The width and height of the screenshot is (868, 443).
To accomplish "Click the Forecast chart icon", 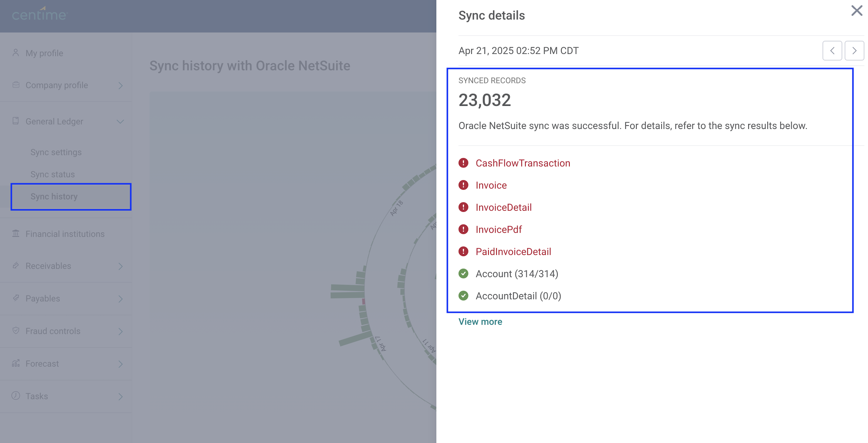I will click(x=16, y=363).
